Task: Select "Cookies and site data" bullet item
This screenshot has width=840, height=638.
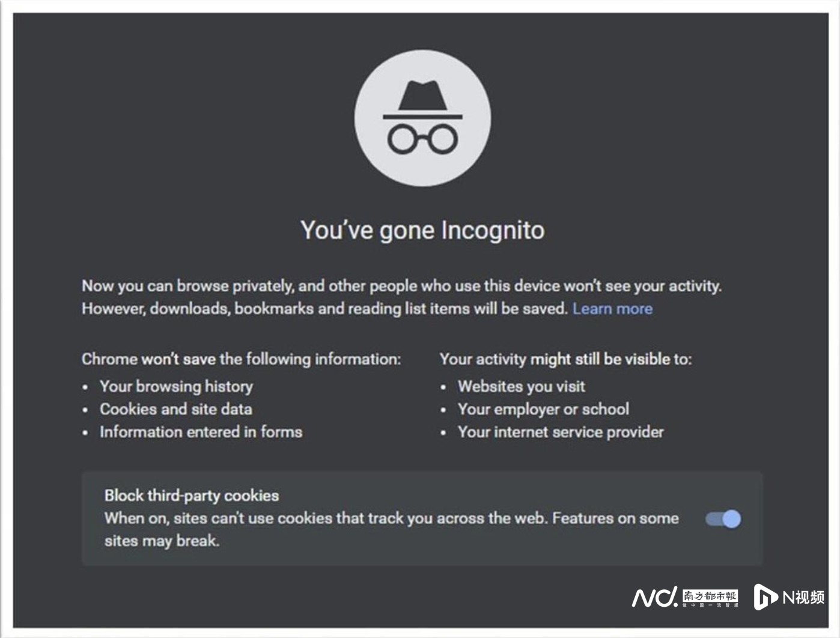Action: [x=175, y=409]
